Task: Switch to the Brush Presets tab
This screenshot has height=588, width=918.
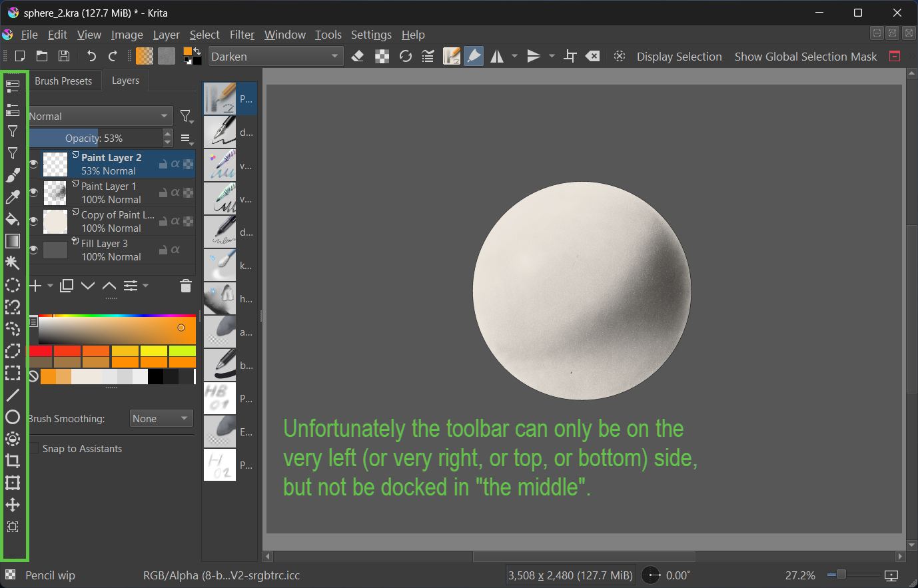Action: tap(63, 81)
